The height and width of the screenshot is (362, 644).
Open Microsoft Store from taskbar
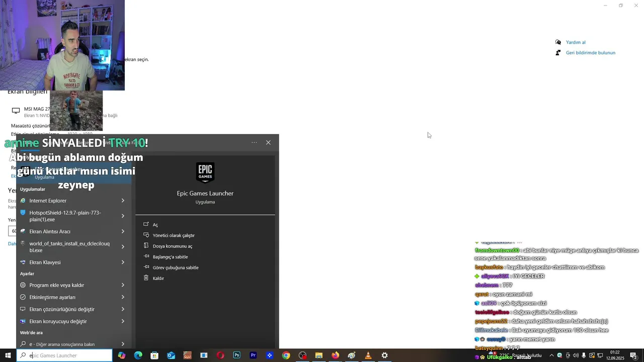[x=154, y=355]
